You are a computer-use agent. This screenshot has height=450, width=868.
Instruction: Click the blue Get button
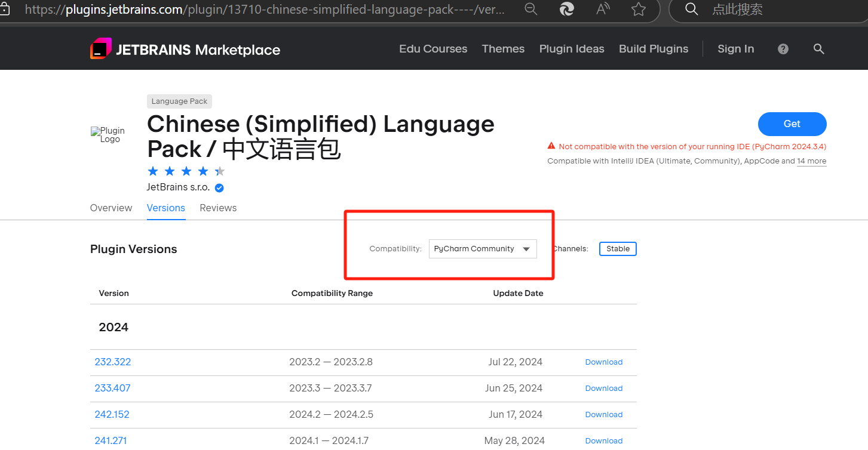pyautogui.click(x=792, y=124)
